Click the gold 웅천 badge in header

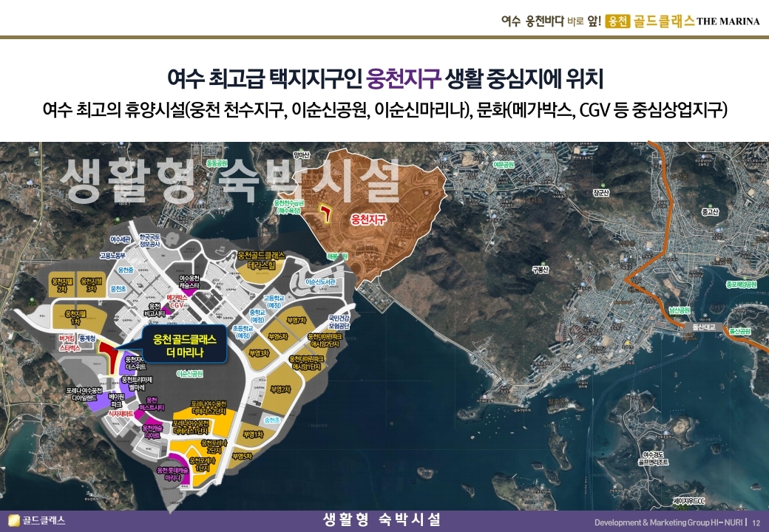(618, 21)
